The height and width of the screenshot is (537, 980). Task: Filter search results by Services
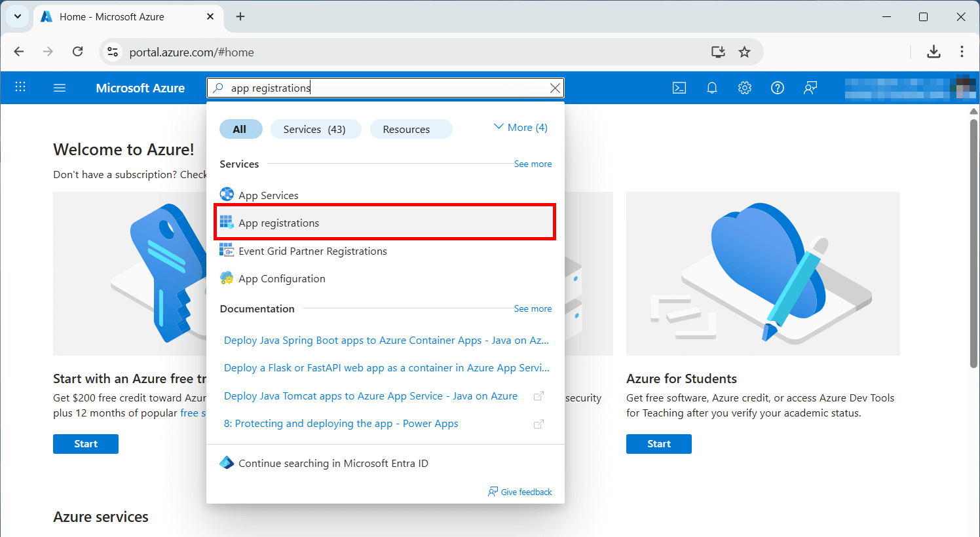pos(316,128)
